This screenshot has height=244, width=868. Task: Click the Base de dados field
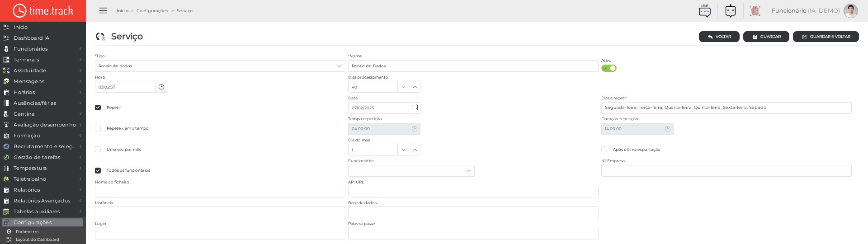click(x=473, y=212)
